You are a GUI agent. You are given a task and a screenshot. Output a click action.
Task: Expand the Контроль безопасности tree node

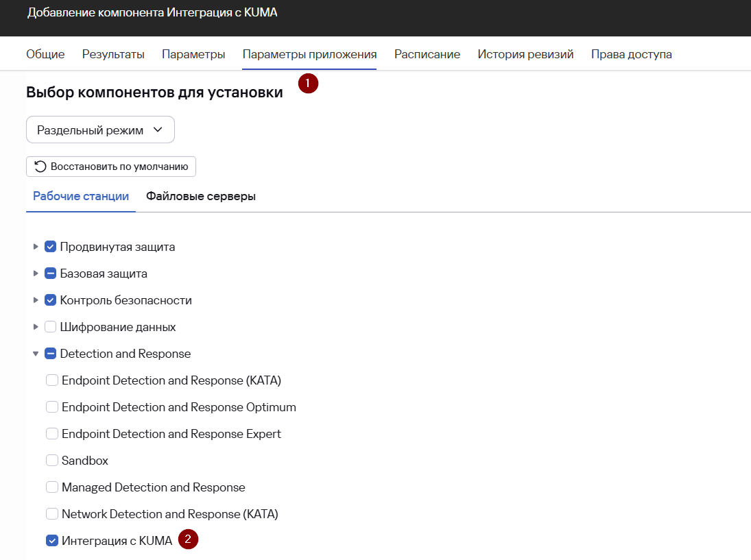(36, 300)
